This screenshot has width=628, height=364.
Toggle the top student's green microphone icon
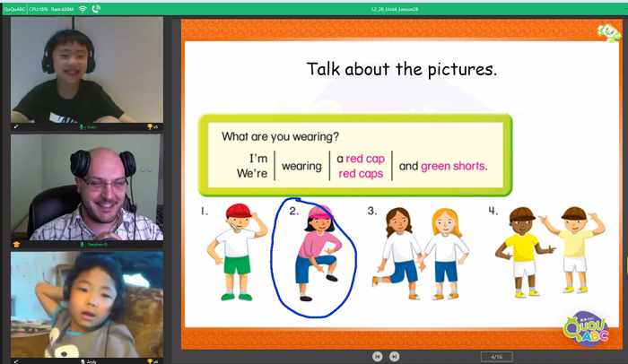[x=82, y=127]
